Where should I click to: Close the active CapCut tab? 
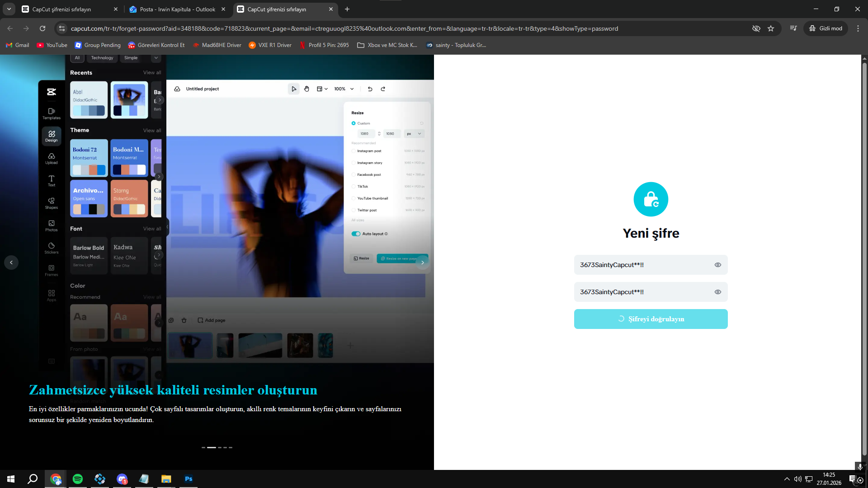point(331,9)
